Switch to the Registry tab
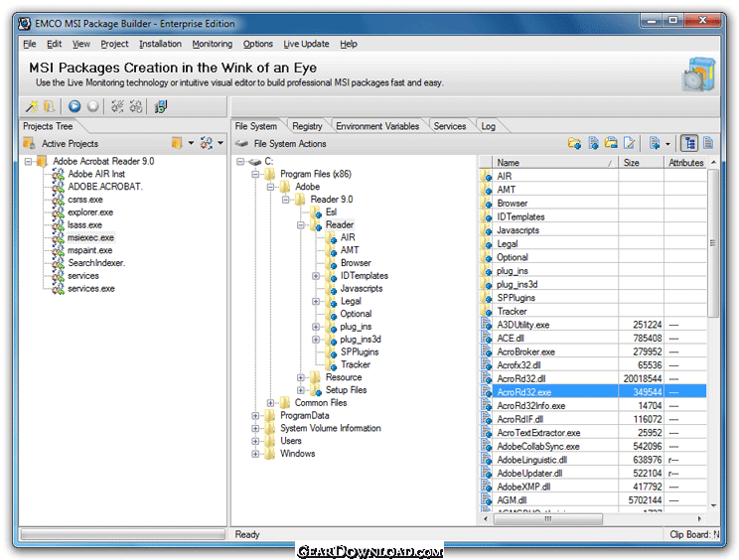 click(307, 126)
